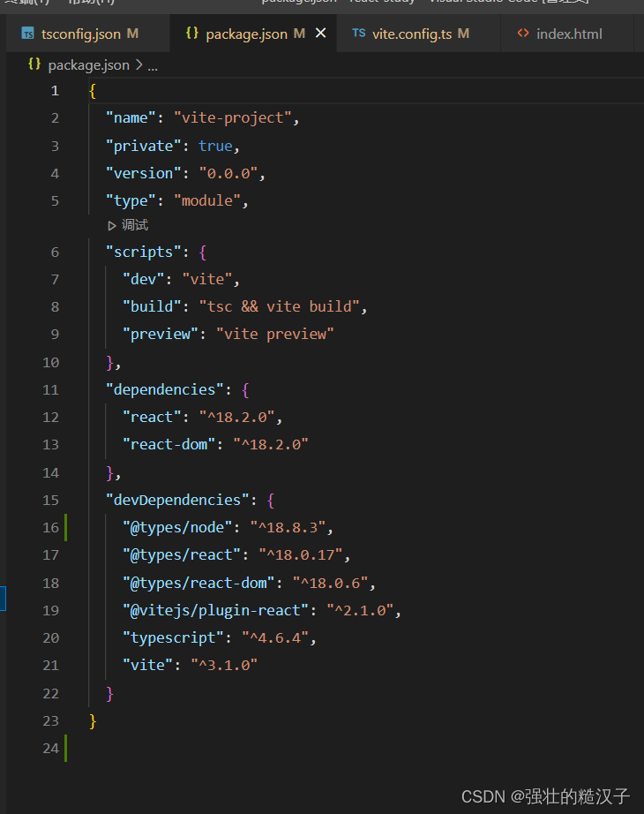The width and height of the screenshot is (644, 814).
Task: Click the "devDependencies" key
Action: [177, 500]
